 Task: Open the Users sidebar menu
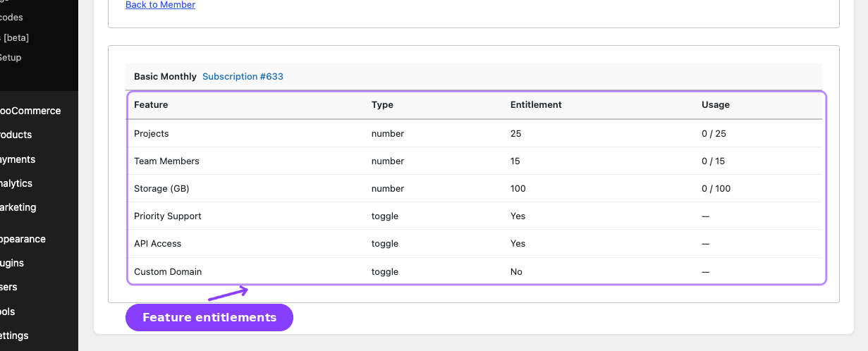9,287
